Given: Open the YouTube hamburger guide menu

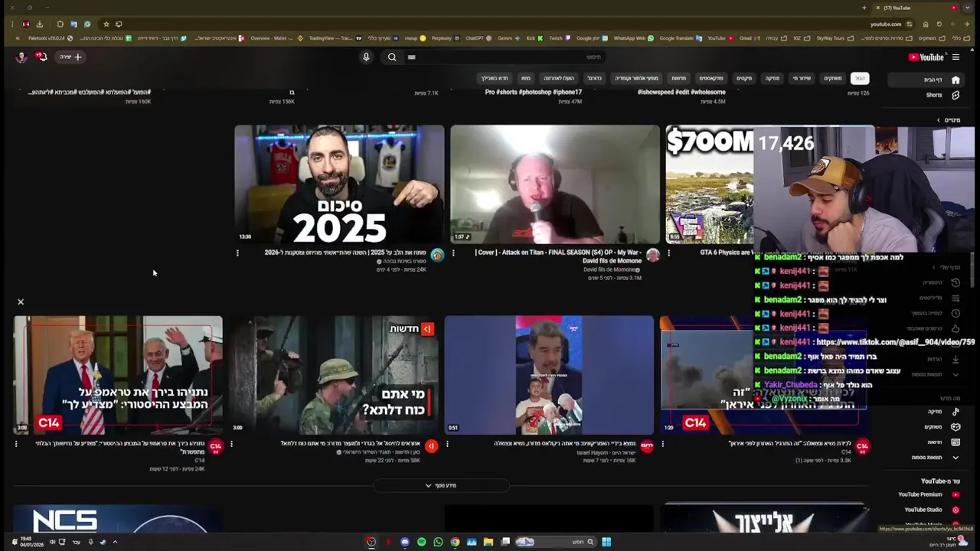Looking at the screenshot, I should 955,57.
